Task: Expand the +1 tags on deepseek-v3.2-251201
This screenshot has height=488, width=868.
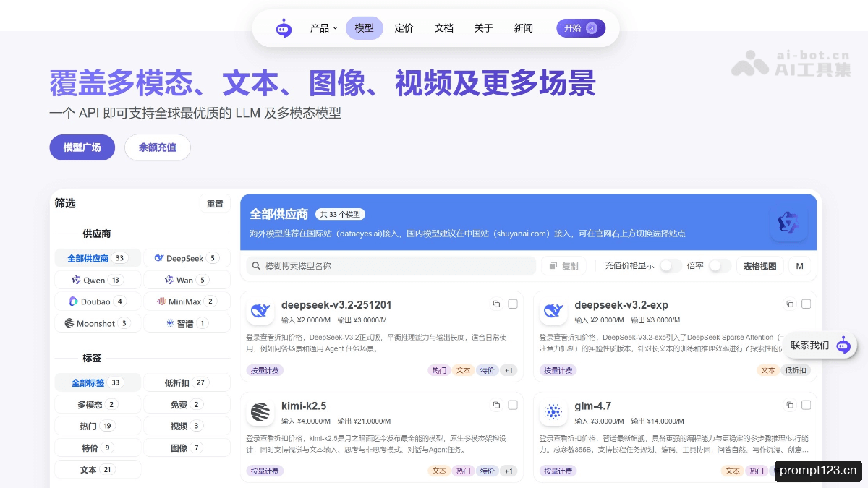Action: tap(509, 370)
